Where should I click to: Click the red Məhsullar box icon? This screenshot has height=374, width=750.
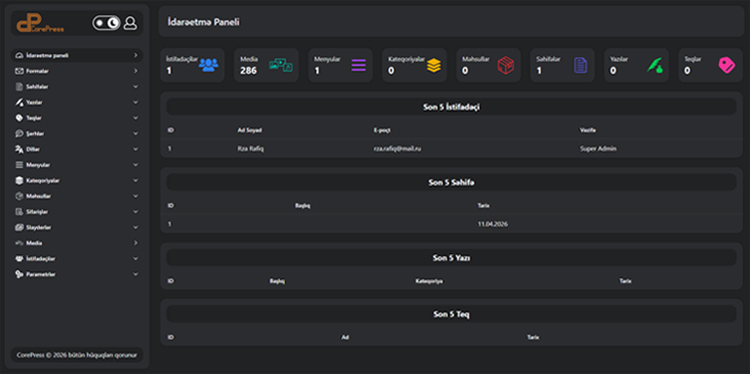506,65
